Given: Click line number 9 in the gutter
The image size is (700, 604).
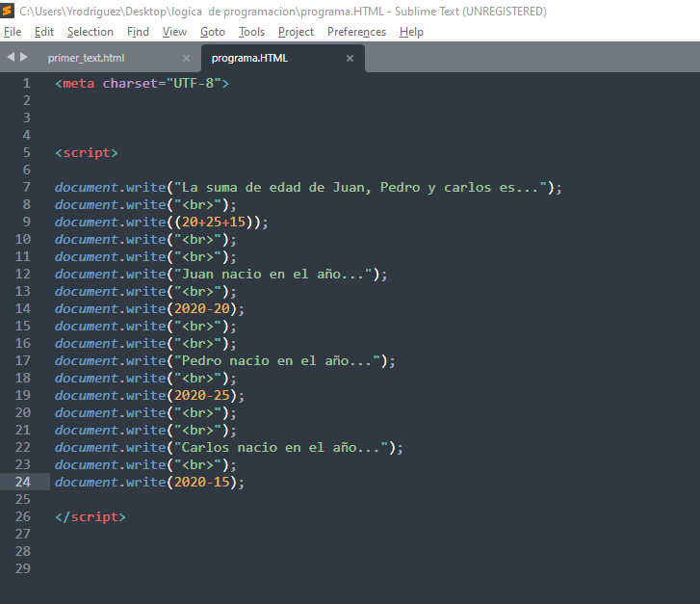Looking at the screenshot, I should pyautogui.click(x=27, y=222).
